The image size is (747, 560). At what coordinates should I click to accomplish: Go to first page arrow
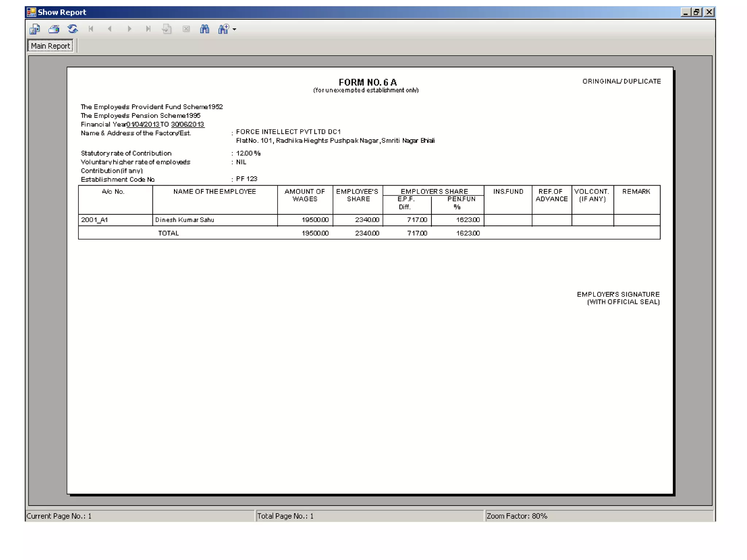coord(91,29)
